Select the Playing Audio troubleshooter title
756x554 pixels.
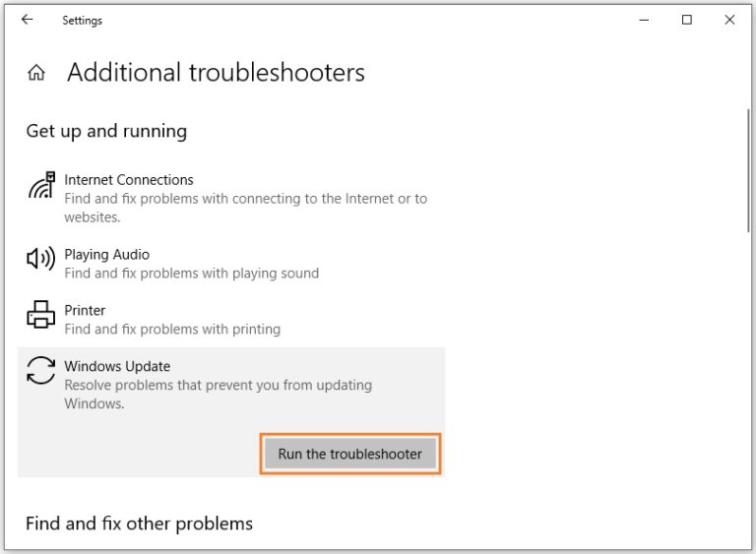106,255
